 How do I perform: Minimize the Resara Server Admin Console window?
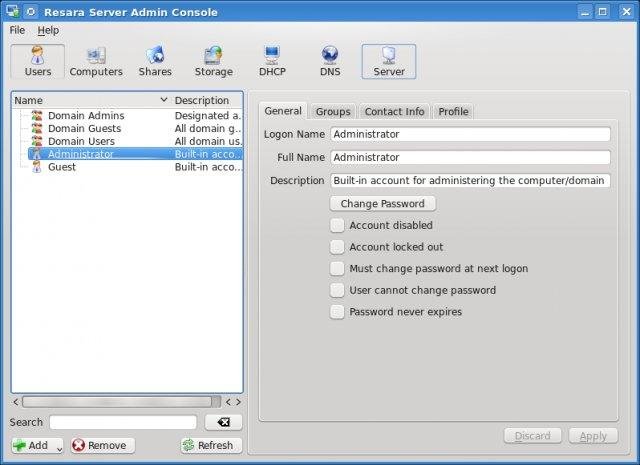coord(585,11)
